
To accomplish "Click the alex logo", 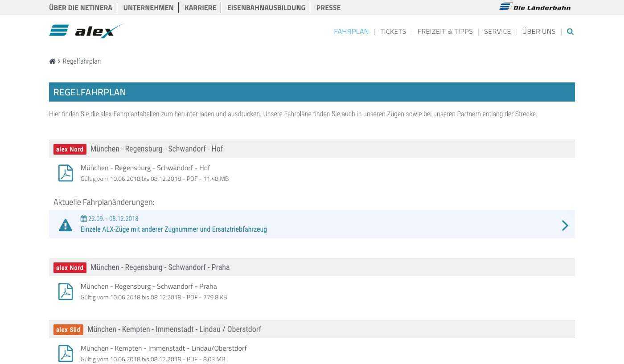I will coord(86,31).
